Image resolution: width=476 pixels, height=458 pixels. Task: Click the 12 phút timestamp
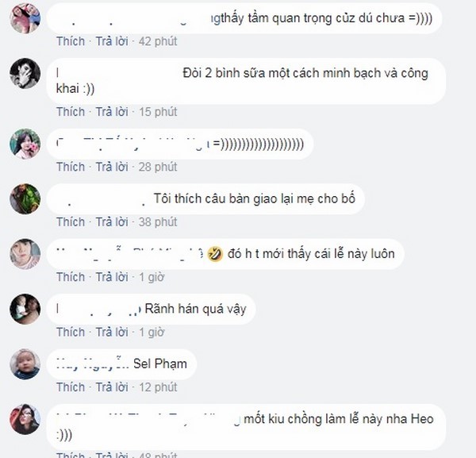(158, 387)
